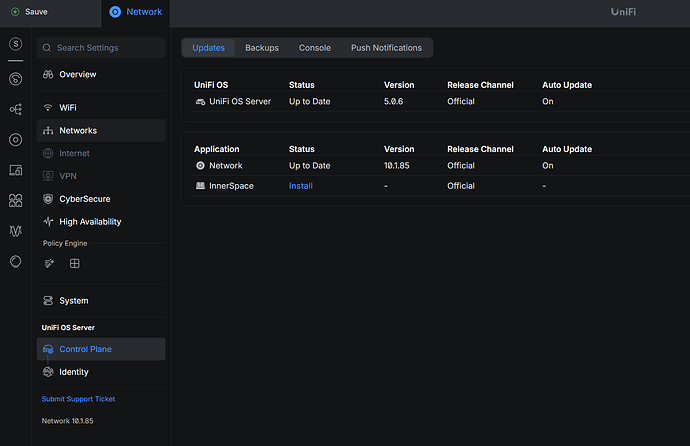Viewport: 690px width, 446px height.
Task: Click the Network 10.1.85 footer version text
Action: 67,421
